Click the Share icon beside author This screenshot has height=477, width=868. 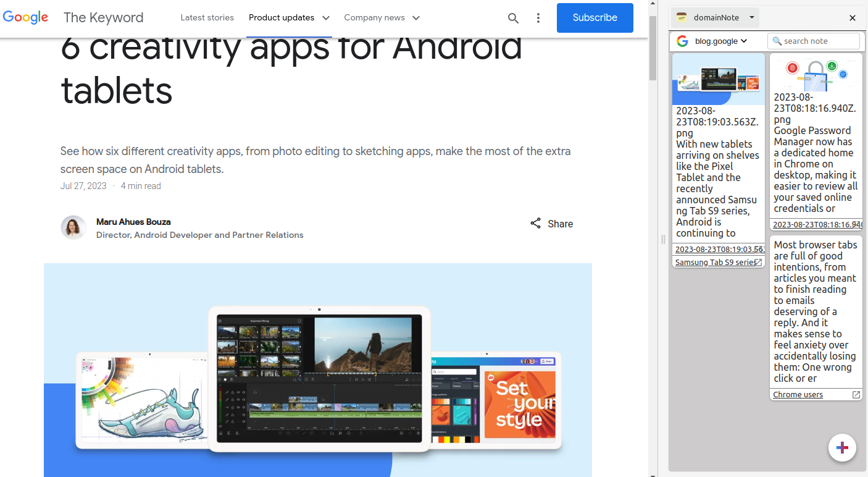point(535,224)
